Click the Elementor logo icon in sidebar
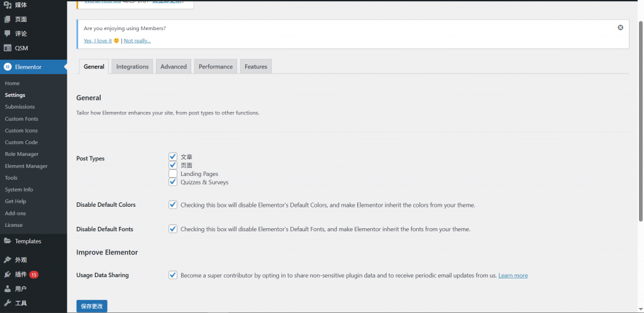 (8, 67)
